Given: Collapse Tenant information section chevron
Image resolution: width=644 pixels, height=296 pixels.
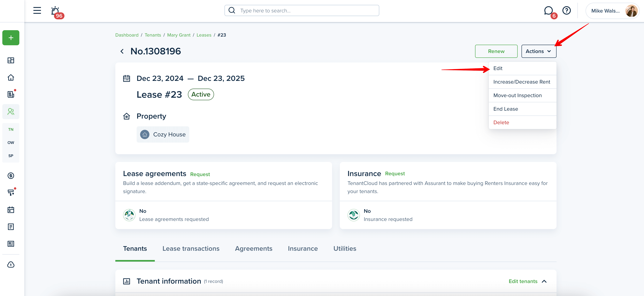Looking at the screenshot, I should 544,281.
